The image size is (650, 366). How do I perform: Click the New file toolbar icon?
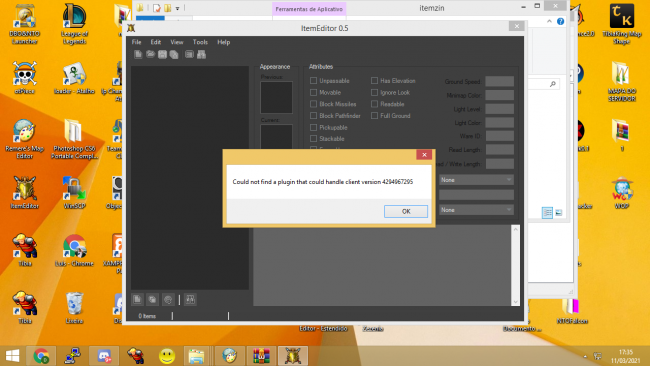pyautogui.click(x=138, y=54)
